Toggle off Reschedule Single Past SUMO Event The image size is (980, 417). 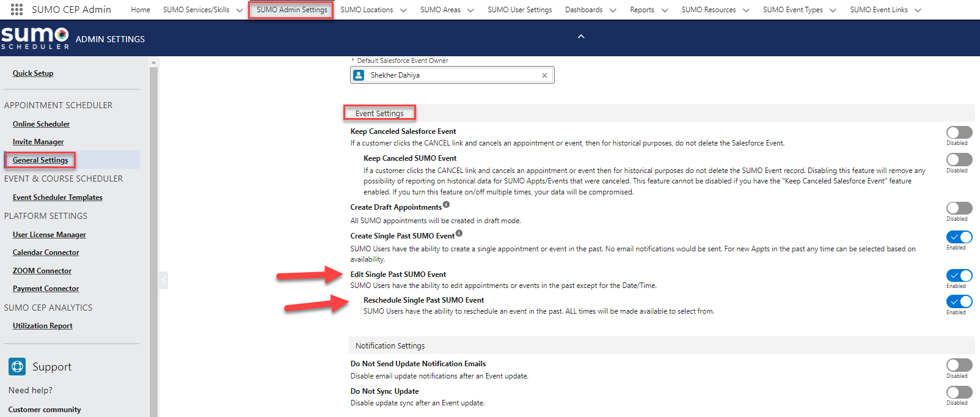click(x=959, y=301)
